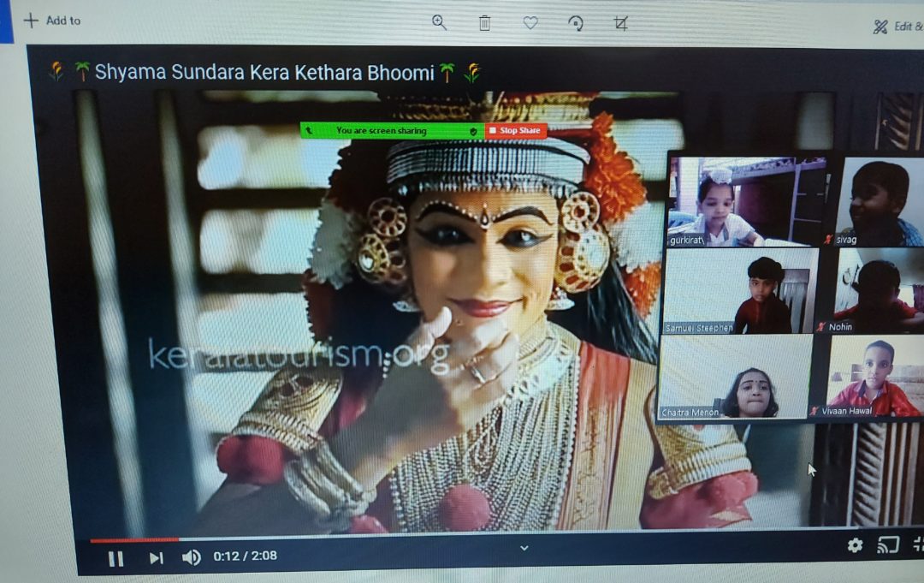Click the muted mic icon beside Vivaan Hawal

coord(815,411)
